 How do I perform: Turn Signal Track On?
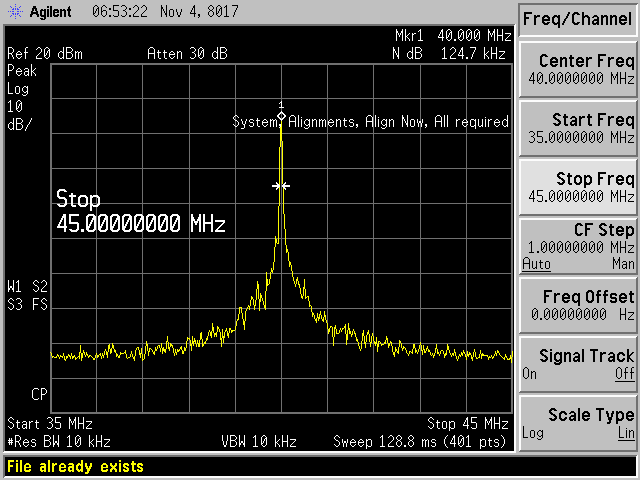pyautogui.click(x=530, y=373)
